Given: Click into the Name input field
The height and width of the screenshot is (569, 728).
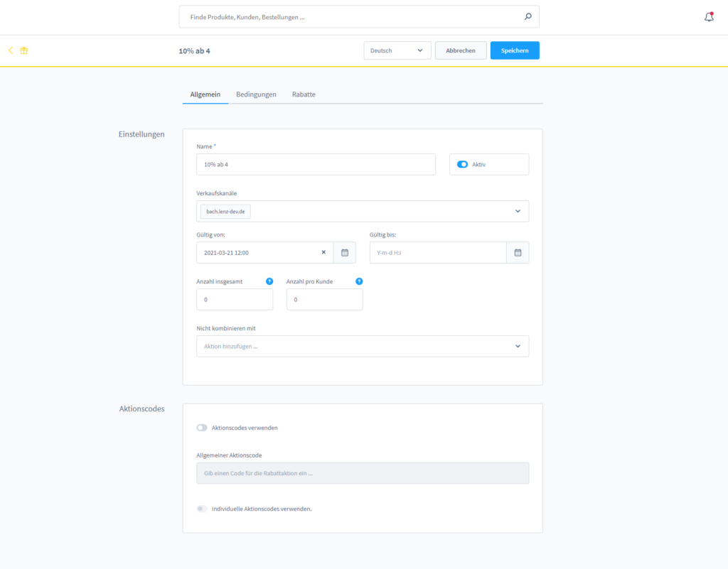Looking at the screenshot, I should tap(316, 164).
